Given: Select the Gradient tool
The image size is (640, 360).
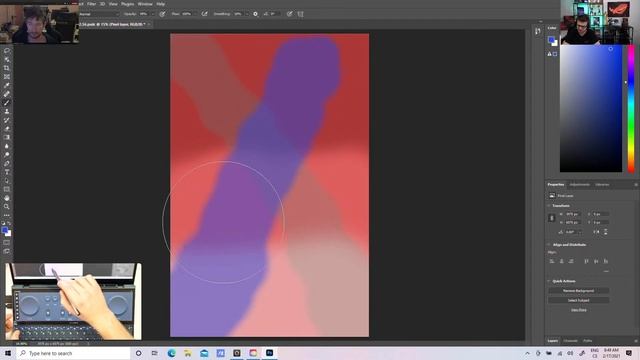Looking at the screenshot, I should [7, 137].
